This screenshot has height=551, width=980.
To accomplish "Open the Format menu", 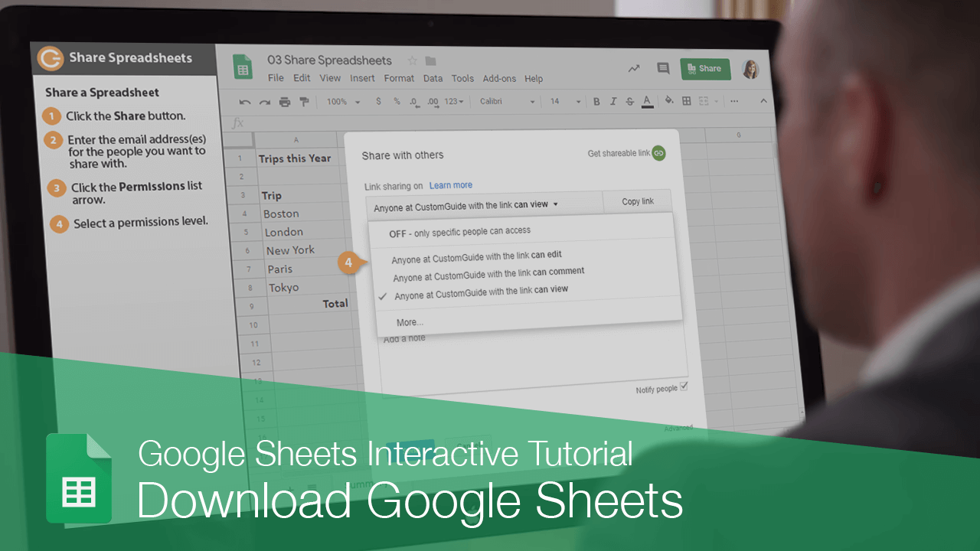I will coord(399,78).
